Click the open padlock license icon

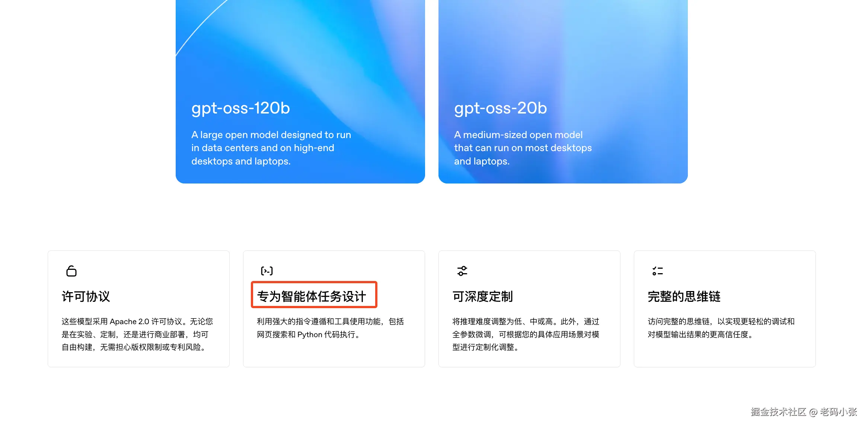click(71, 271)
